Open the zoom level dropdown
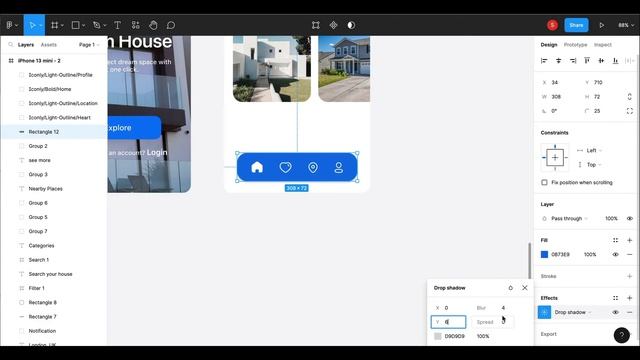 626,25
